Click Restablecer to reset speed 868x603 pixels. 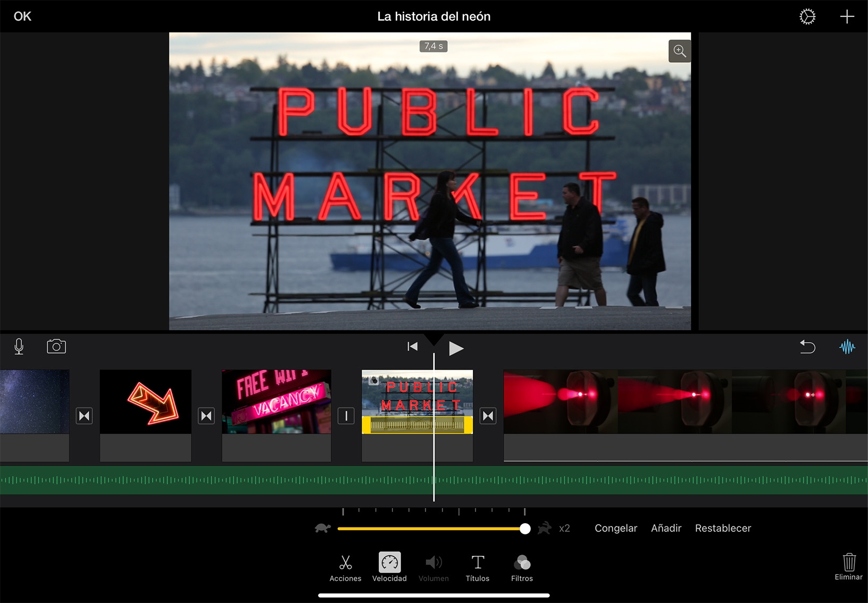tap(723, 528)
